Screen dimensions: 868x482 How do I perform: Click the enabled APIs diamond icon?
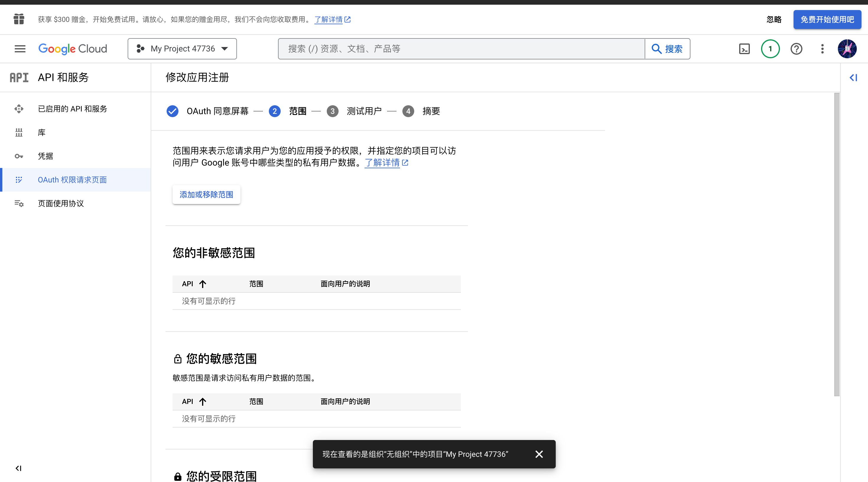pyautogui.click(x=19, y=109)
